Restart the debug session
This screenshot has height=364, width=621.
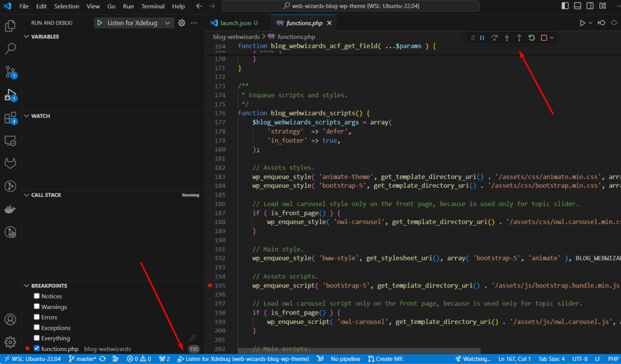click(532, 37)
